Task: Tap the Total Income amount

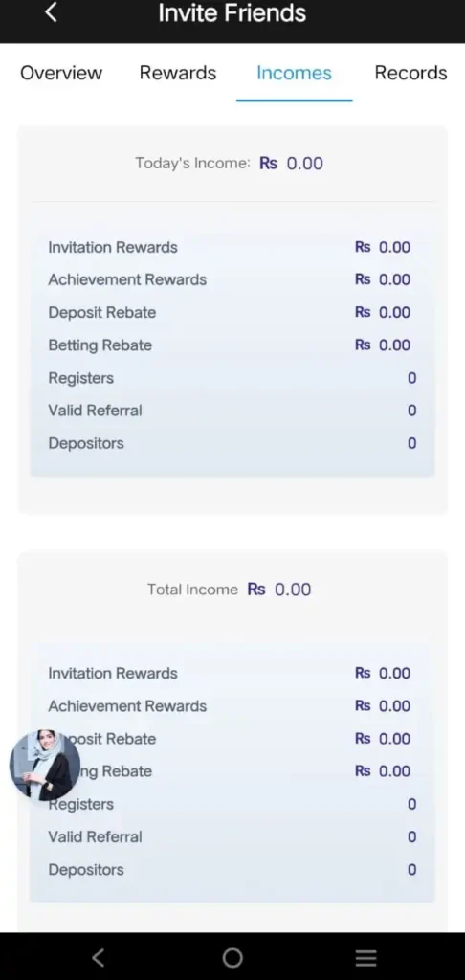Action: (x=279, y=590)
